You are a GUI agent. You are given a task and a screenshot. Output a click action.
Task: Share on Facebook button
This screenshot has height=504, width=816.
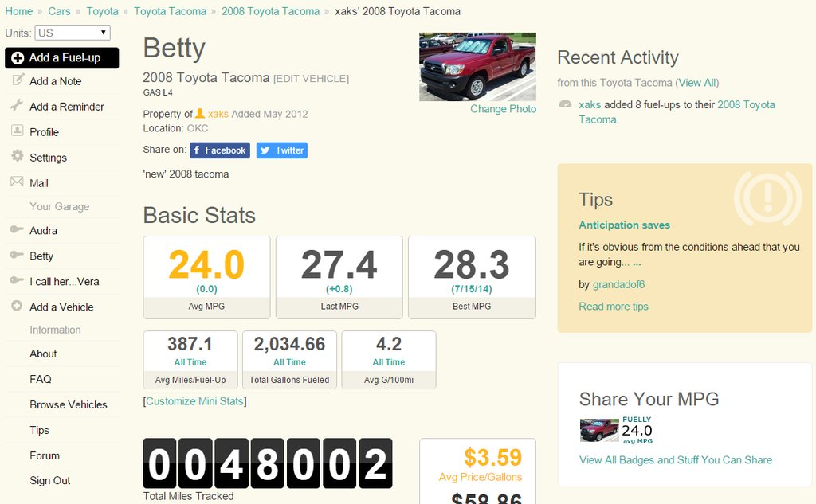pos(220,150)
